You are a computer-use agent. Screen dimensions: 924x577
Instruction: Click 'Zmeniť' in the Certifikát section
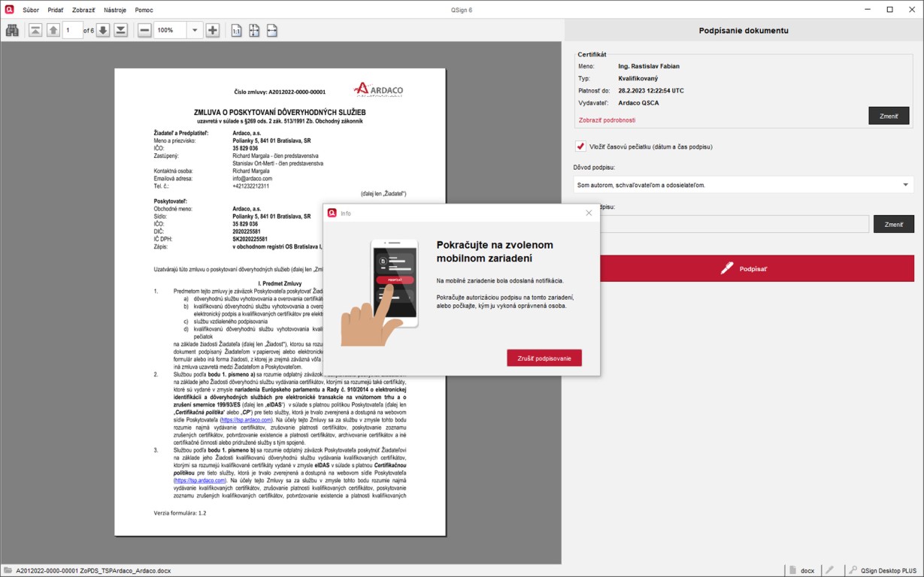889,116
